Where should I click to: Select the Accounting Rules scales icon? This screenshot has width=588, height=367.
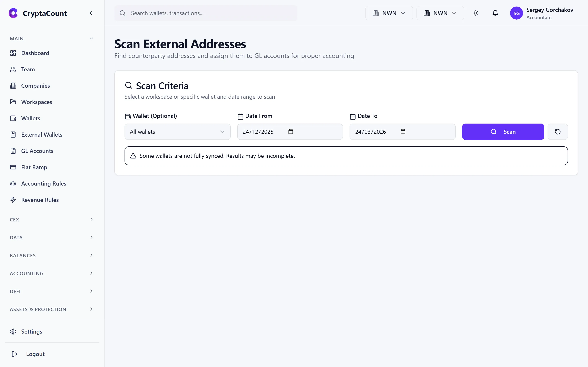tap(13, 183)
